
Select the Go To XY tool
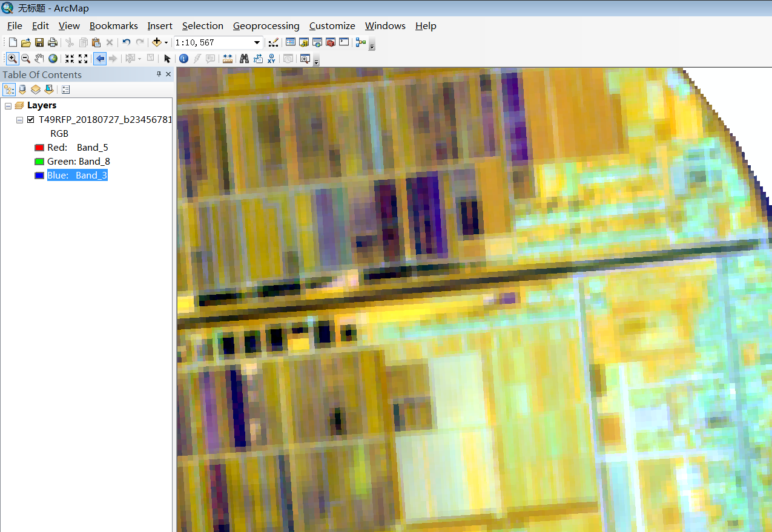[x=271, y=59]
